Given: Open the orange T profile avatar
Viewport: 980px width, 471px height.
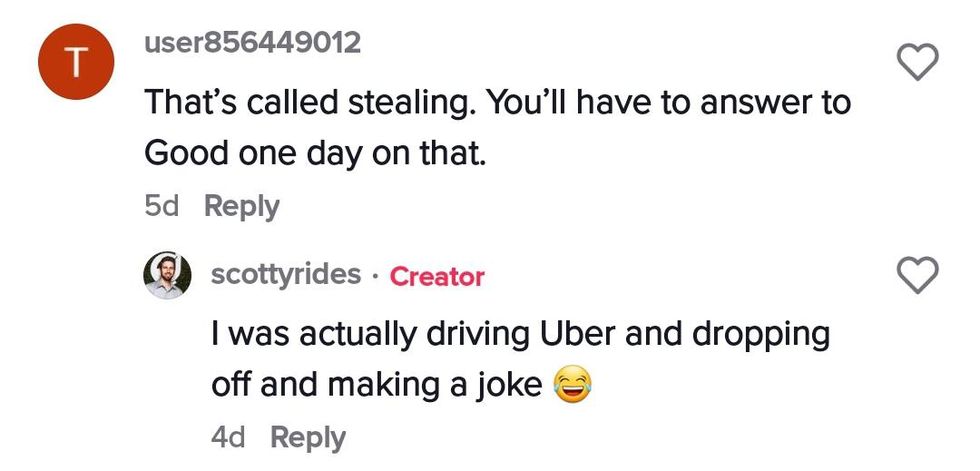Looking at the screenshot, I should tap(71, 64).
